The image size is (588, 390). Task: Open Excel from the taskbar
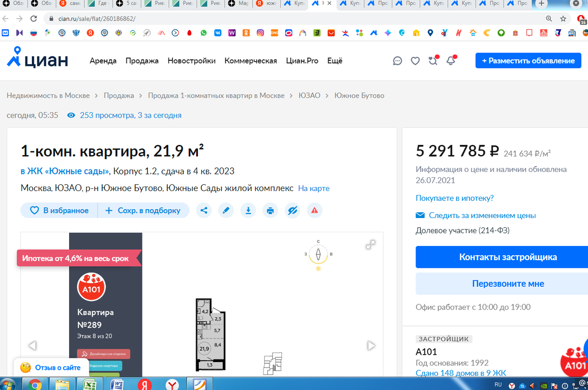[90, 383]
